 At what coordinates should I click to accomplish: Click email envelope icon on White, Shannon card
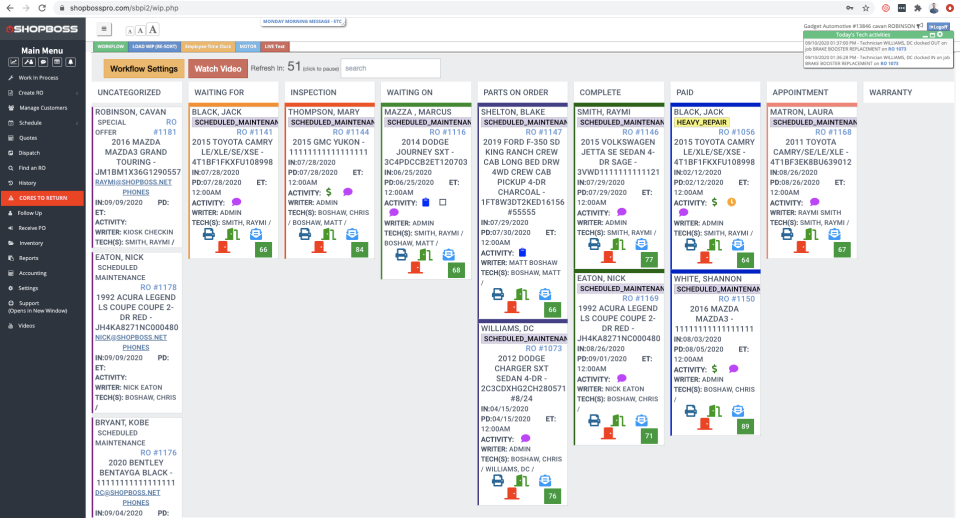tap(738, 411)
